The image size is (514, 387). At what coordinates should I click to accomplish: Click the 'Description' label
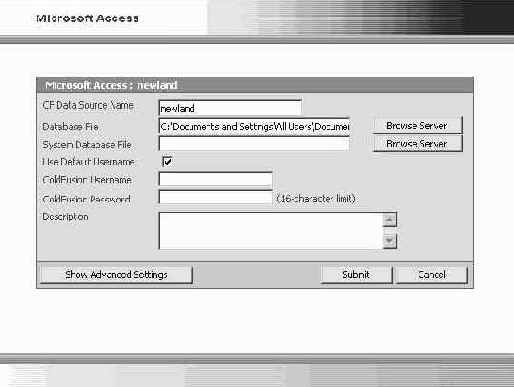point(65,217)
